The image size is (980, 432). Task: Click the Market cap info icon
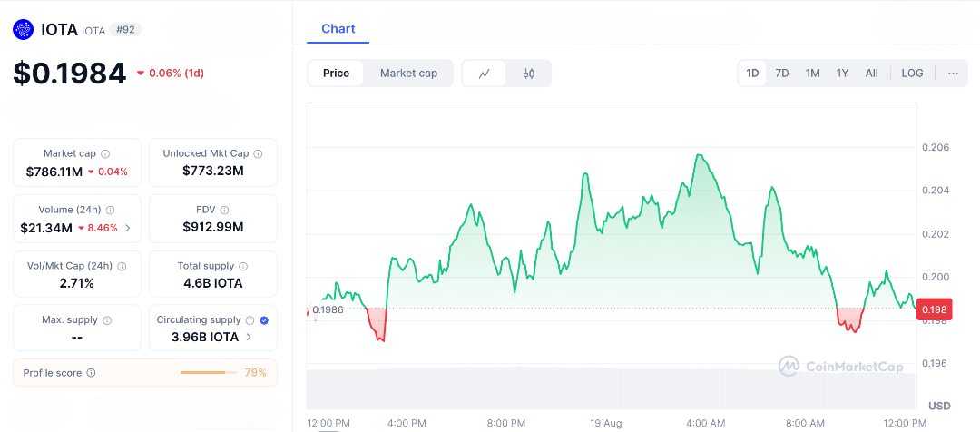(x=105, y=154)
